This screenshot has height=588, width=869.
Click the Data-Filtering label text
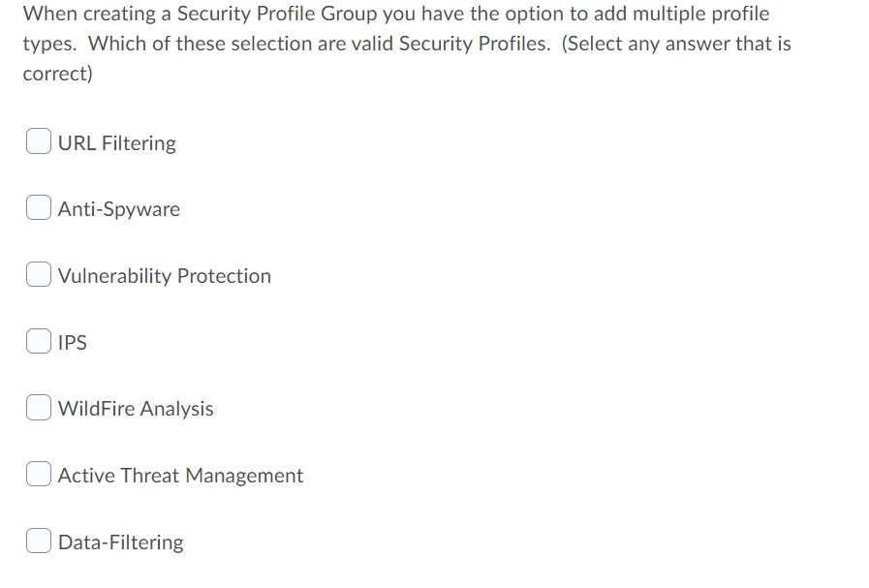click(x=120, y=542)
